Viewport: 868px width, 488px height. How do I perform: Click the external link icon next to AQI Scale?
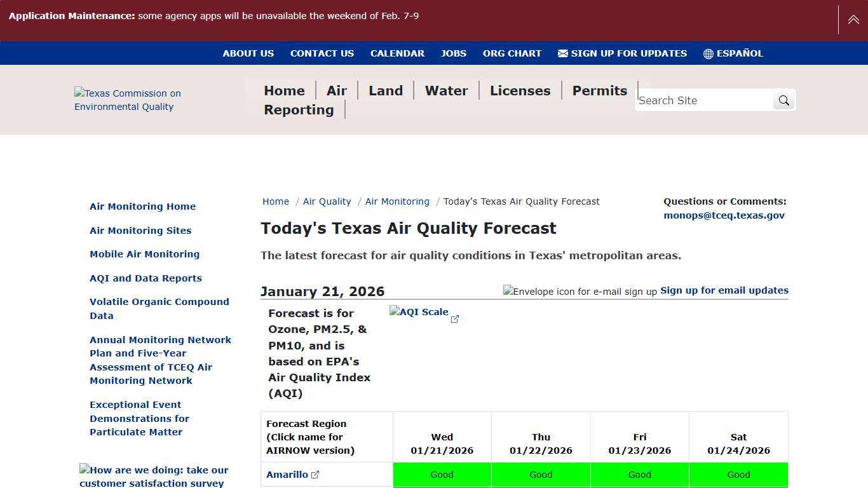(455, 320)
